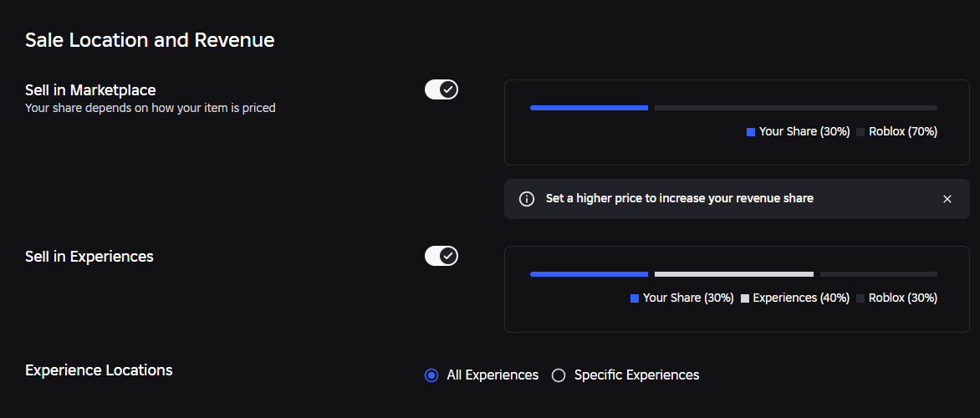Viewport: 980px width, 418px height.
Task: Click the Sell in Marketplace label
Action: (x=90, y=90)
